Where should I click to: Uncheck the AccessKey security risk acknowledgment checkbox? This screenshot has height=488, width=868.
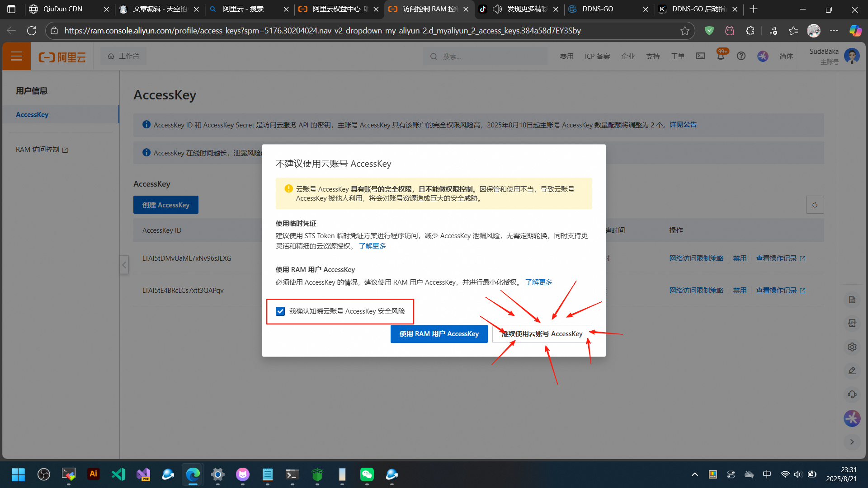[x=280, y=311]
